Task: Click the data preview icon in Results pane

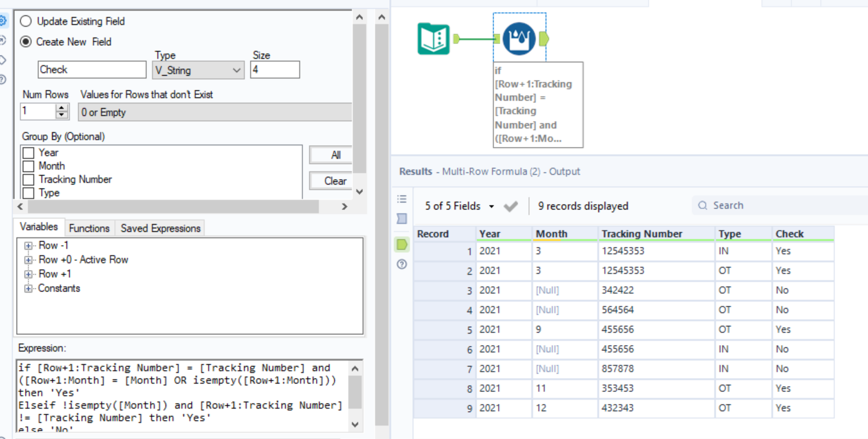Action: tap(402, 217)
